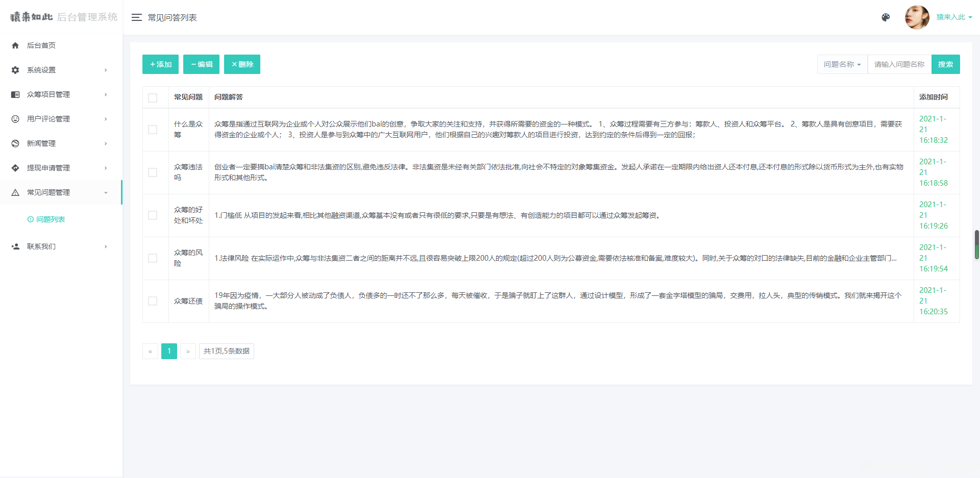Toggle the sidebar with hamburger icon

(x=136, y=17)
